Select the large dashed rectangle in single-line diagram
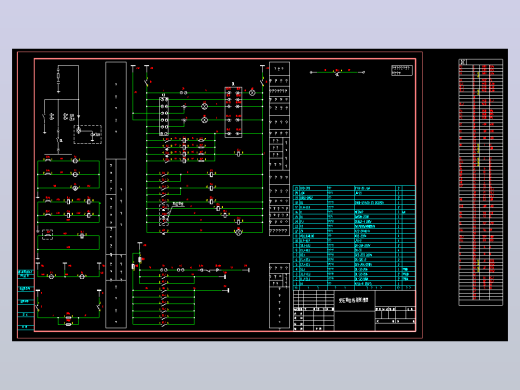The width and height of the screenshot is (520, 390). tap(88, 134)
